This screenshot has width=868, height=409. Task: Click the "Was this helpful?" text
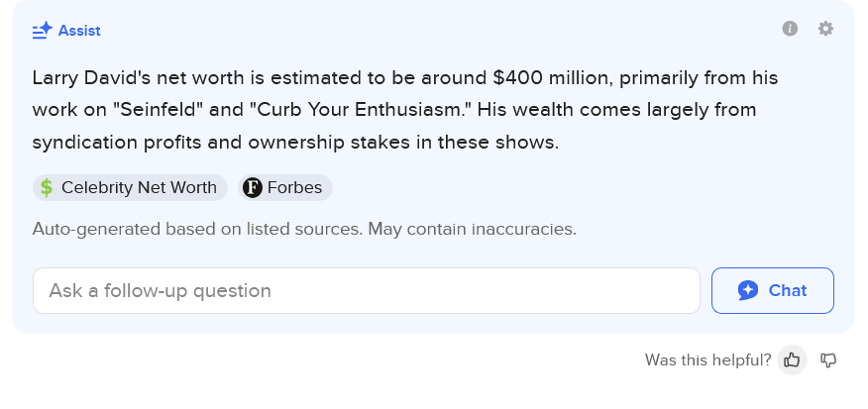coord(708,360)
